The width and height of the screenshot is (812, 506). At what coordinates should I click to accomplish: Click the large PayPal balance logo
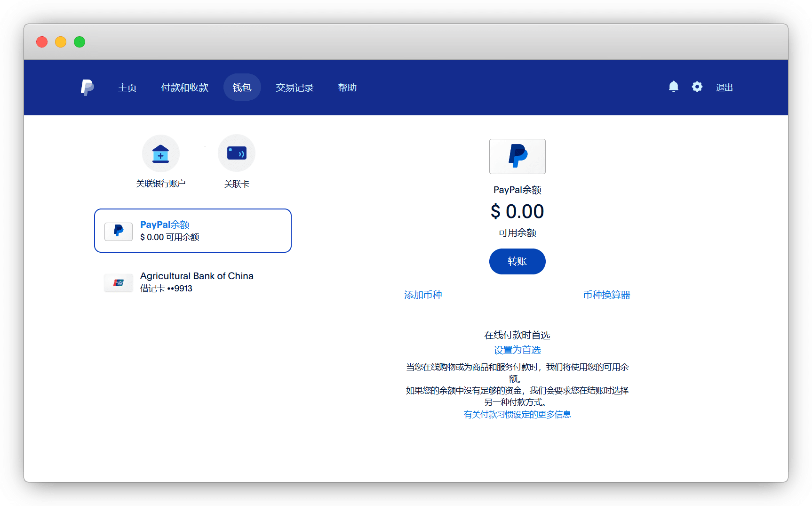(517, 156)
